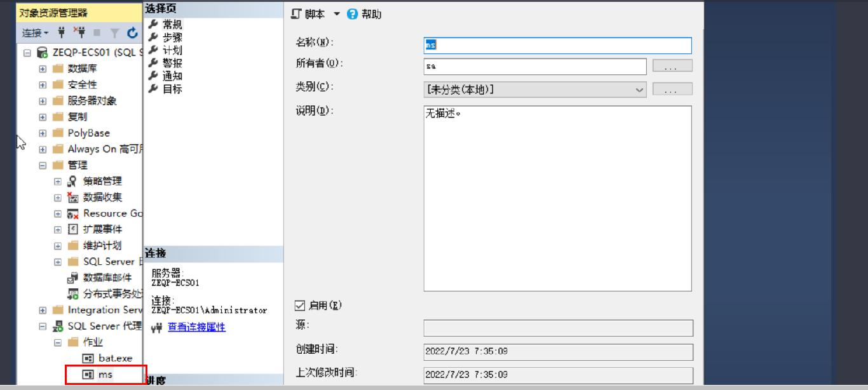Screen dimensions: 868x390
Task: Collapse the ZEQP-ECS01 server node
Action: (27, 53)
